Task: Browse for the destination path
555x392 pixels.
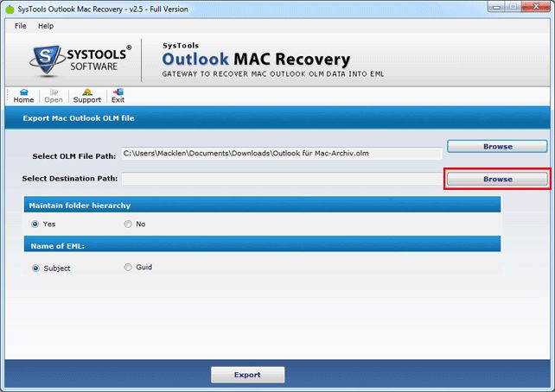Action: pos(497,179)
